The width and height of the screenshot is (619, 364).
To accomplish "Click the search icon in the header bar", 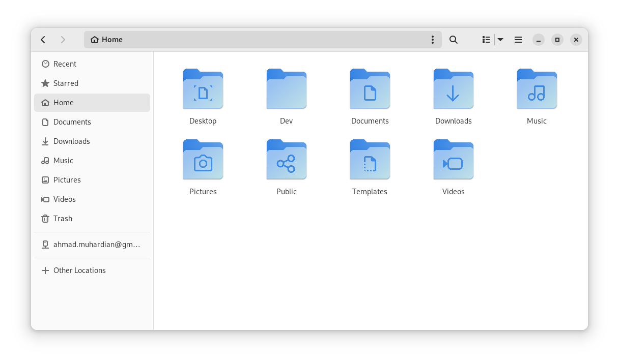I will (x=453, y=39).
